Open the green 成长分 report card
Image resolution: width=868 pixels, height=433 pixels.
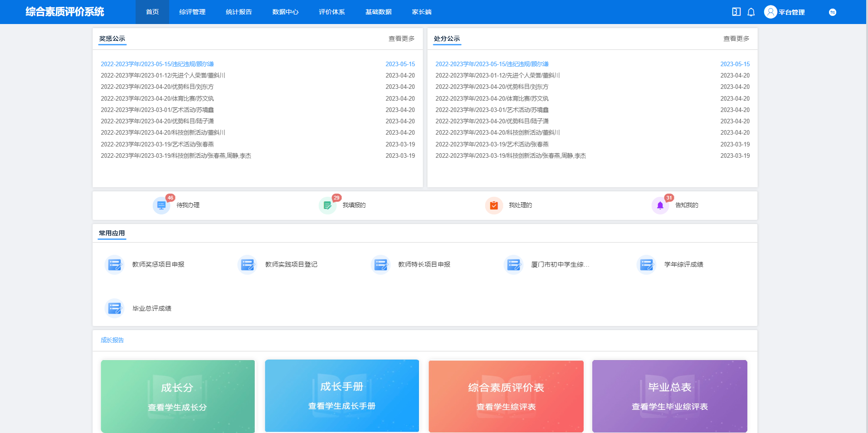178,396
